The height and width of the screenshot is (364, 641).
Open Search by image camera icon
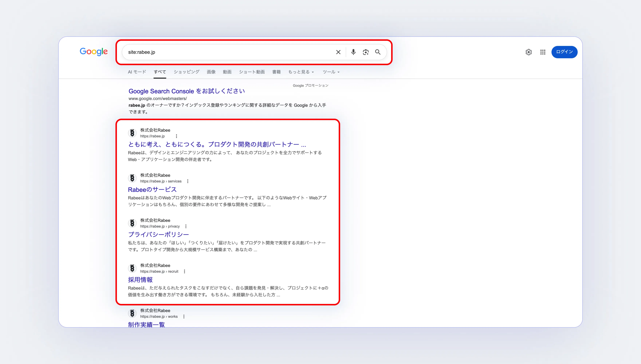point(366,52)
